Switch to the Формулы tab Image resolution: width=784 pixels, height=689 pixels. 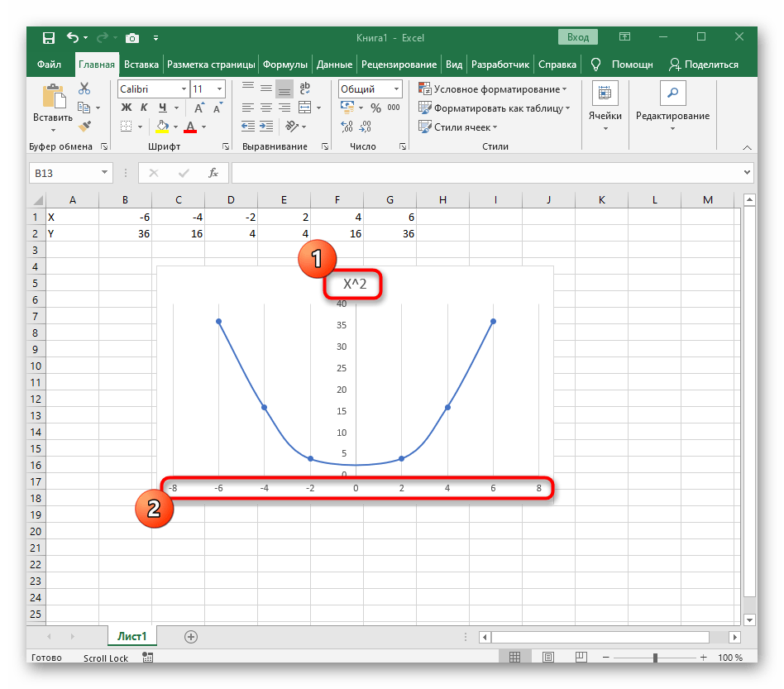[285, 65]
